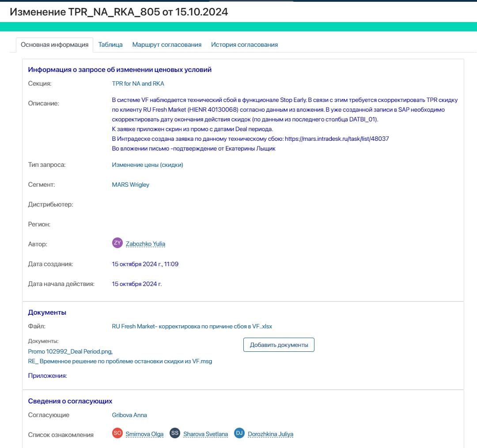Click the Добавить документы button
The width and height of the screenshot is (477, 448).
[x=279, y=345]
